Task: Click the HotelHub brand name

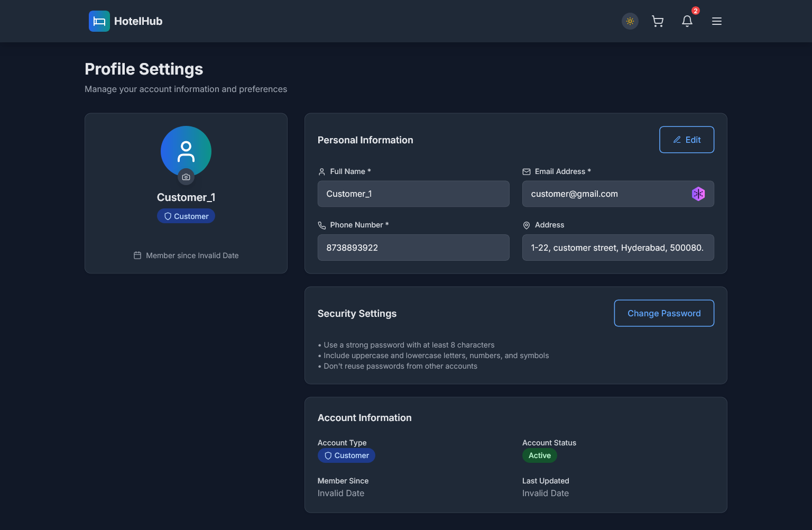Action: [138, 21]
